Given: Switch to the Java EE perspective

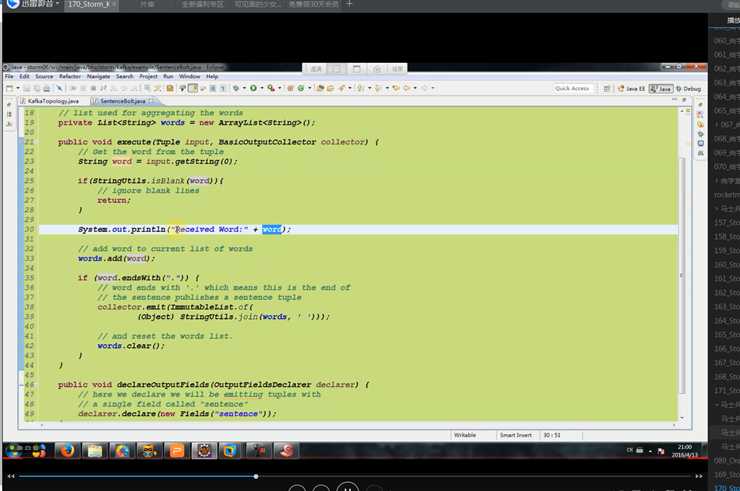Looking at the screenshot, I should [631, 88].
